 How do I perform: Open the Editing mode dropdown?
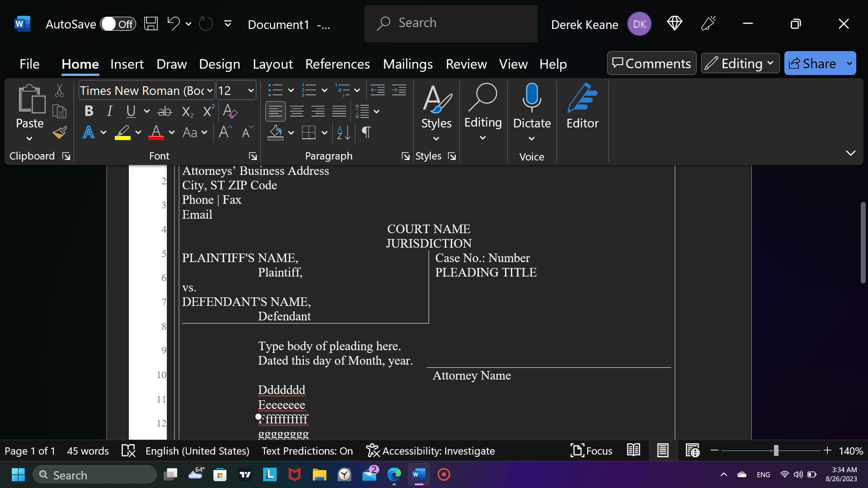click(x=741, y=64)
